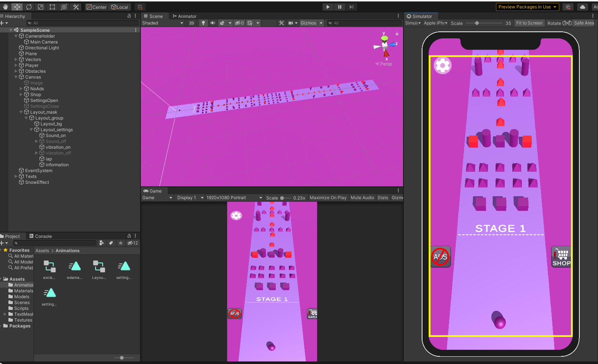
Task: Collapse the Canvas item in the Hierarchy
Action: click(16, 77)
